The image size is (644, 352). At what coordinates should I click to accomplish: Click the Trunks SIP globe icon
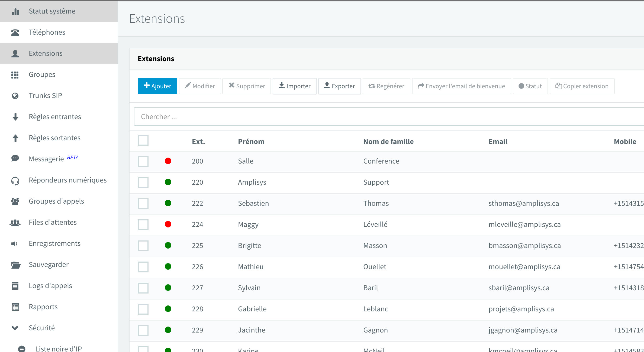tap(15, 96)
